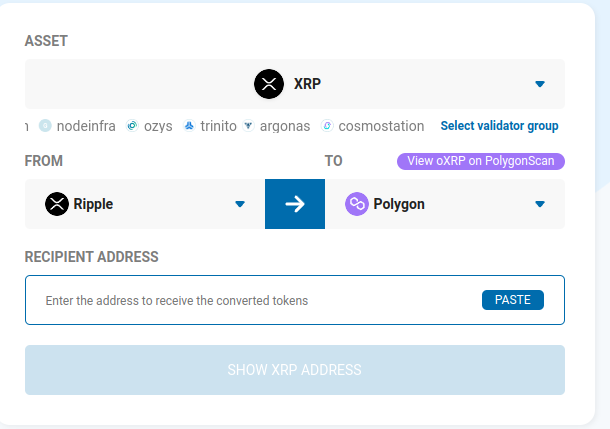Click the PASTE button
Viewport: 610px width, 429px height.
click(513, 300)
